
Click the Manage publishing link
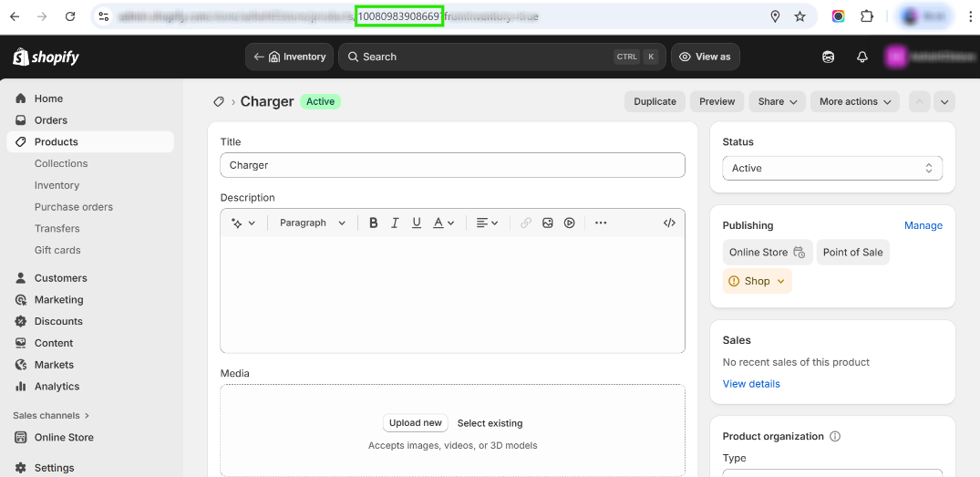pyautogui.click(x=923, y=225)
